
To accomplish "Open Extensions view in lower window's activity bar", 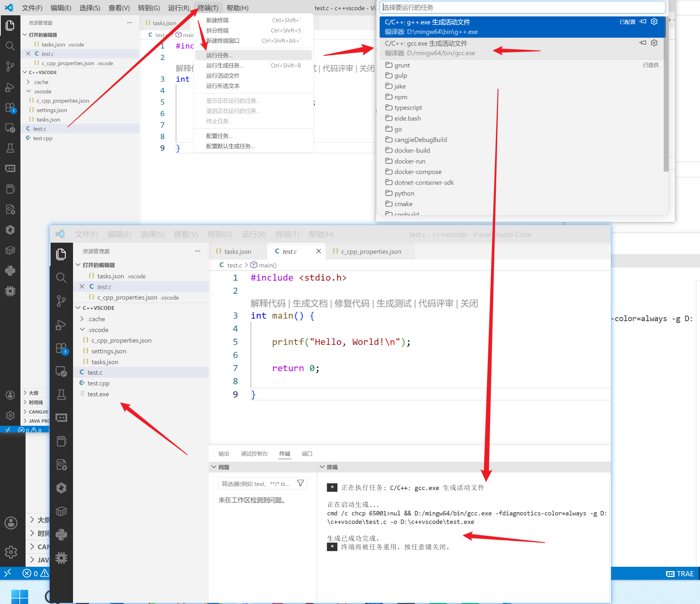I will [x=61, y=349].
